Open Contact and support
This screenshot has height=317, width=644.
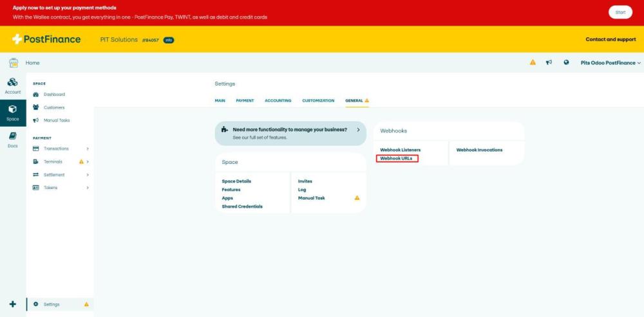click(x=611, y=39)
